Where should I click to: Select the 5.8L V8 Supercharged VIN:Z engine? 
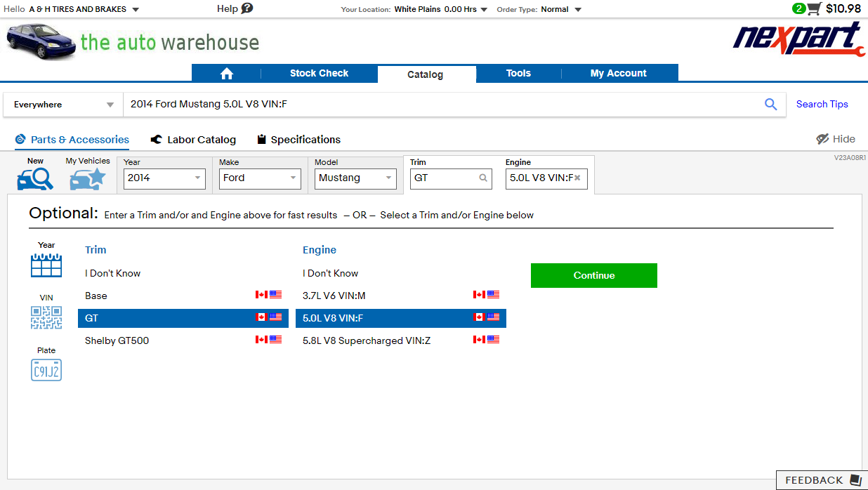[401, 340]
